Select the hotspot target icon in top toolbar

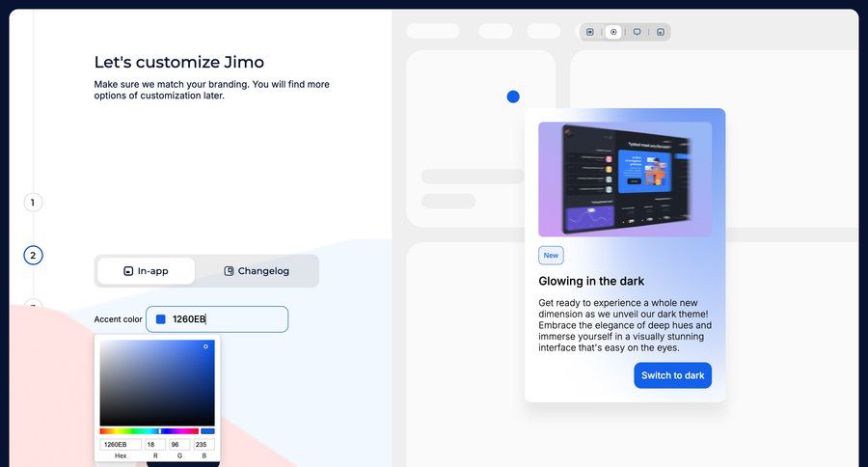(x=613, y=32)
